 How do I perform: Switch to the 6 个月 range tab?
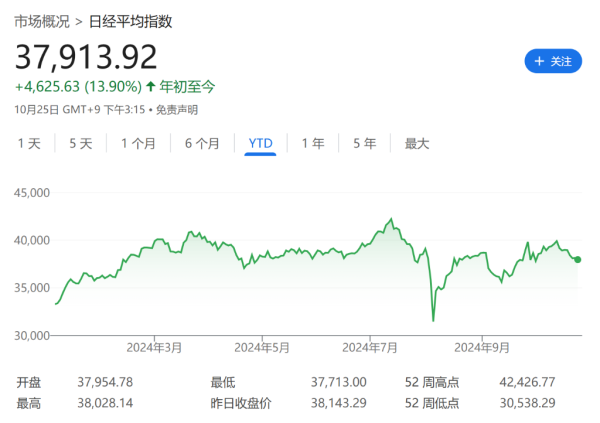202,144
